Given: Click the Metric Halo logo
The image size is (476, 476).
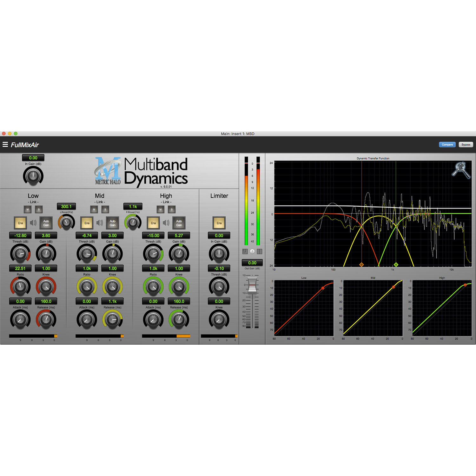Looking at the screenshot, I should pos(108,171).
